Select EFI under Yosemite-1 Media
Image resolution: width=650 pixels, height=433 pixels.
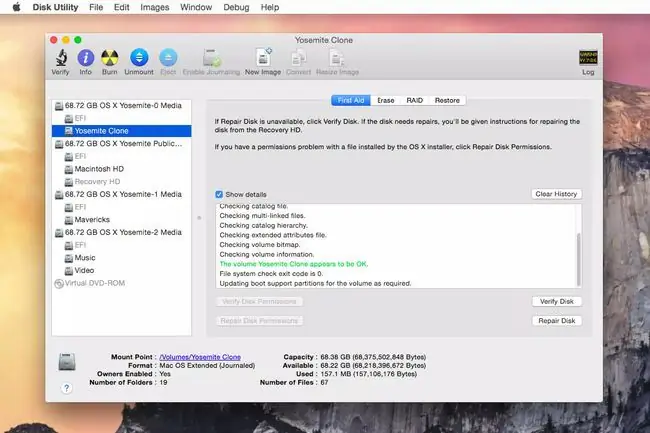pyautogui.click(x=121, y=207)
